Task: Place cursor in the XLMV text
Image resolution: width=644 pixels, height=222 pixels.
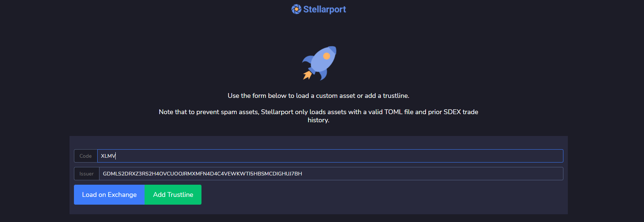Action: click(x=108, y=156)
